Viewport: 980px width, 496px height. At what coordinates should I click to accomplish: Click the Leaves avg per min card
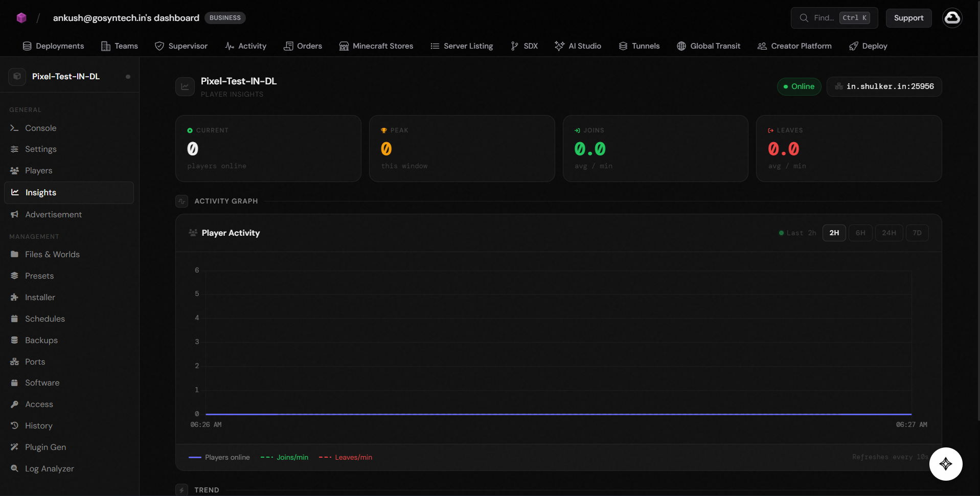pyautogui.click(x=849, y=148)
